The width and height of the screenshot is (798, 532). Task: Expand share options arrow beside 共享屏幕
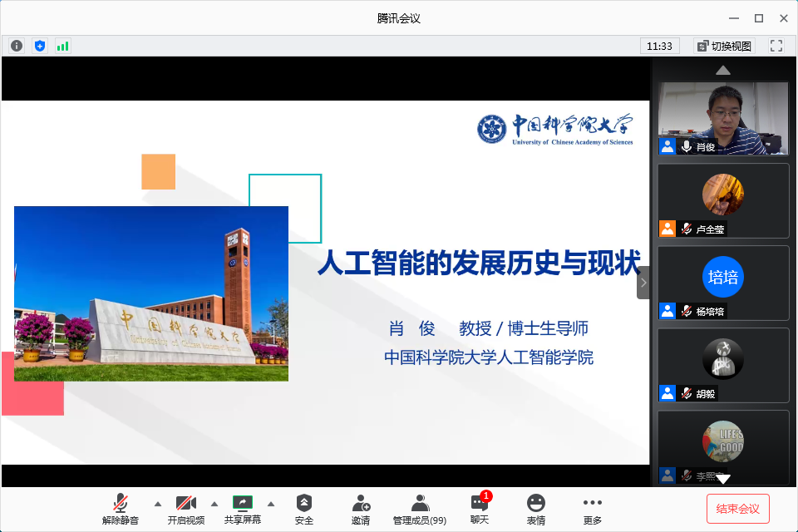pyautogui.click(x=271, y=504)
